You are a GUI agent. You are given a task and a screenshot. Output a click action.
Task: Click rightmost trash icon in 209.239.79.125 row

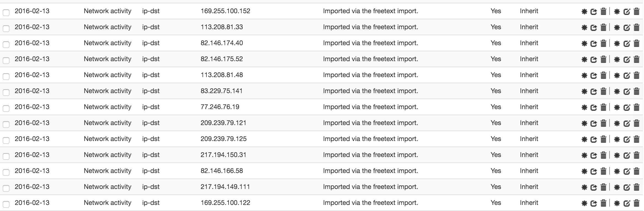(x=636, y=139)
